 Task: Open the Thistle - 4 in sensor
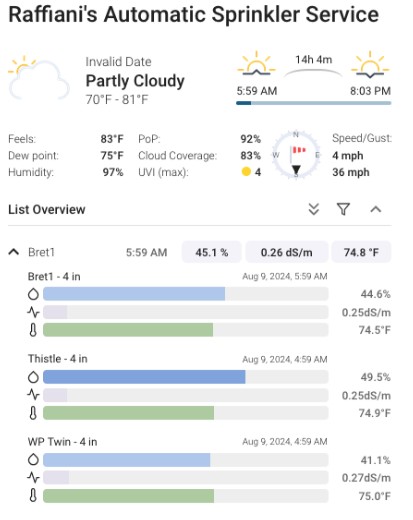(58, 359)
